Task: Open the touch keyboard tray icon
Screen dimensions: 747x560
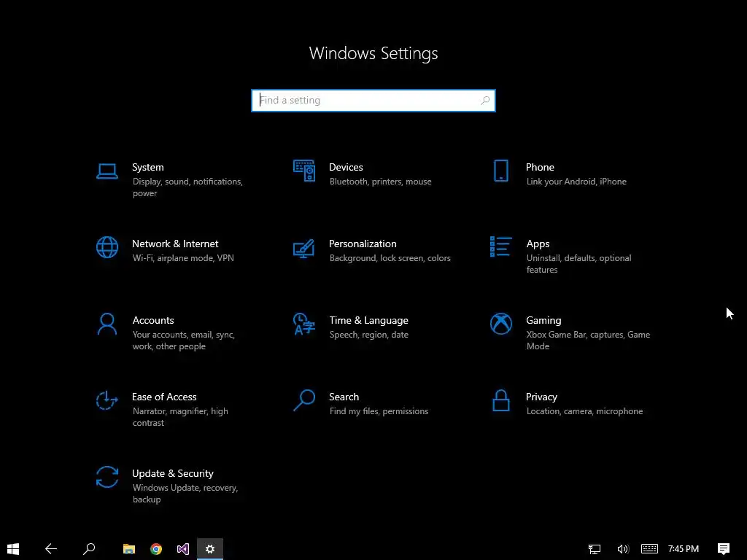Action: tap(649, 549)
